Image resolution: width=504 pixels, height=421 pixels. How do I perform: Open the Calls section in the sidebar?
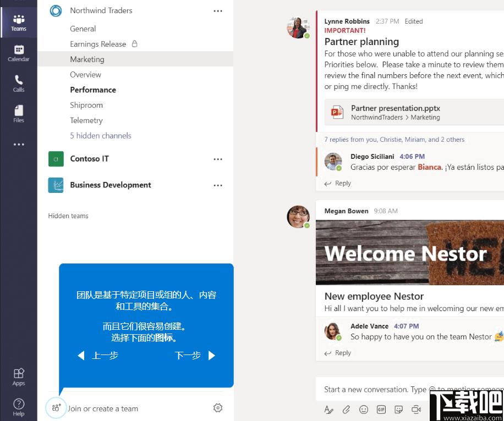click(19, 84)
